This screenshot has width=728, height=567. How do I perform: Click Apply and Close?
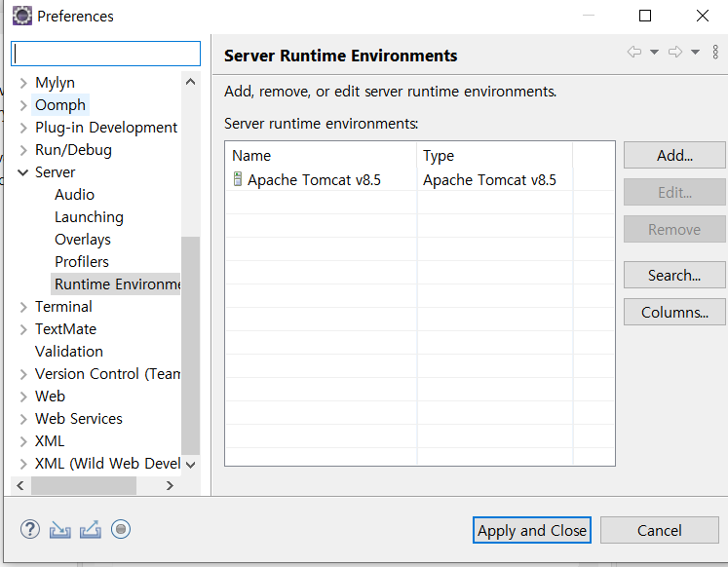coord(531,530)
